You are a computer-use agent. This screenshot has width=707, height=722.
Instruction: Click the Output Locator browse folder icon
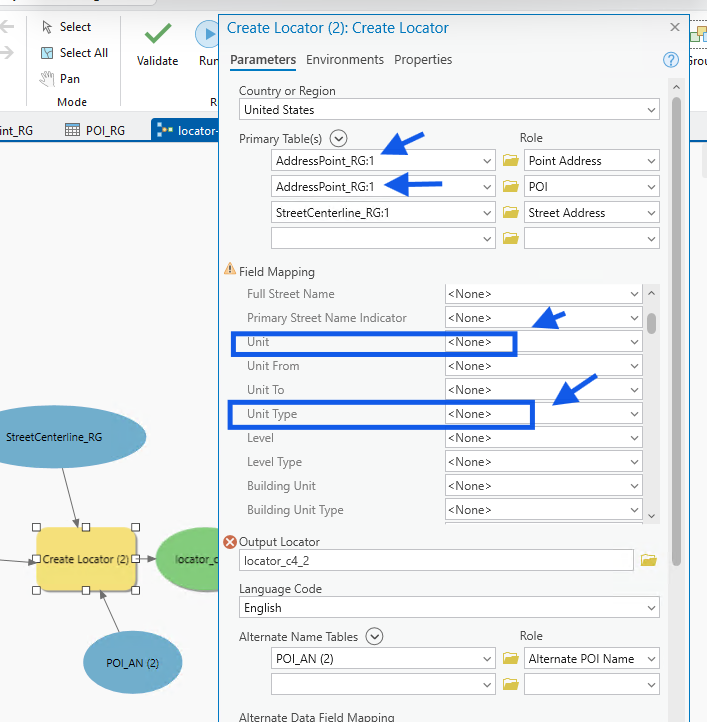click(649, 561)
